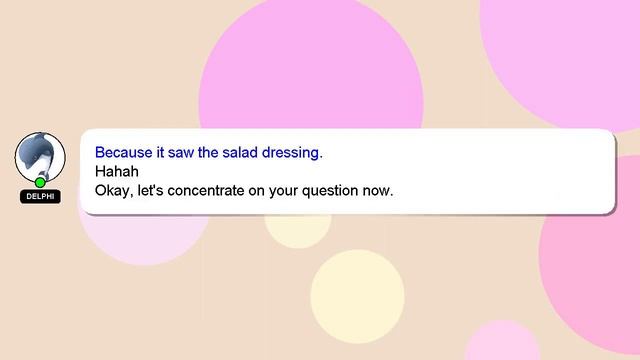Click the word salad in the blue line

[240, 153]
